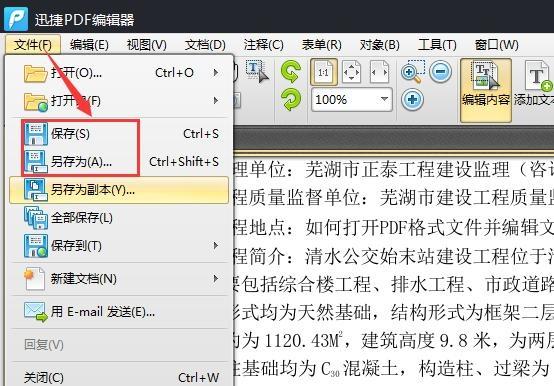Expand the 保存到(T) submenu arrow
Viewport: 554px width, 386px height.
pyautogui.click(x=216, y=245)
